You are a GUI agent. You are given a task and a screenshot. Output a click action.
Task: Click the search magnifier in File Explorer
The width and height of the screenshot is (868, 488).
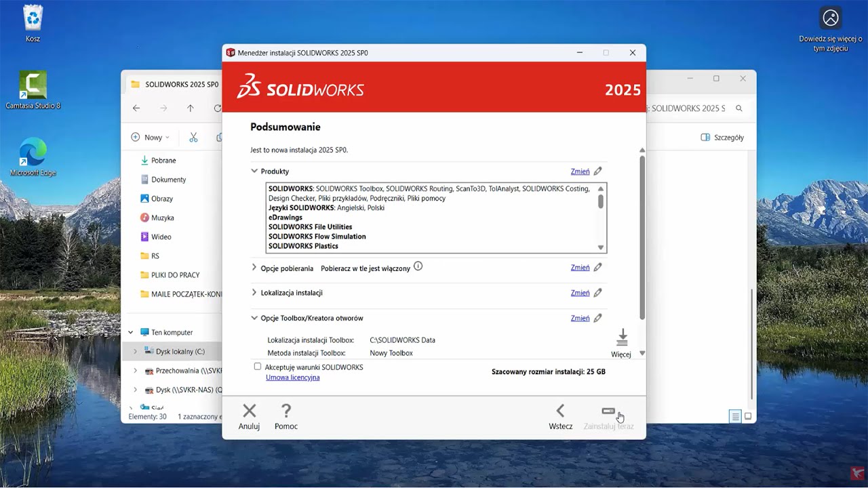[x=739, y=108]
